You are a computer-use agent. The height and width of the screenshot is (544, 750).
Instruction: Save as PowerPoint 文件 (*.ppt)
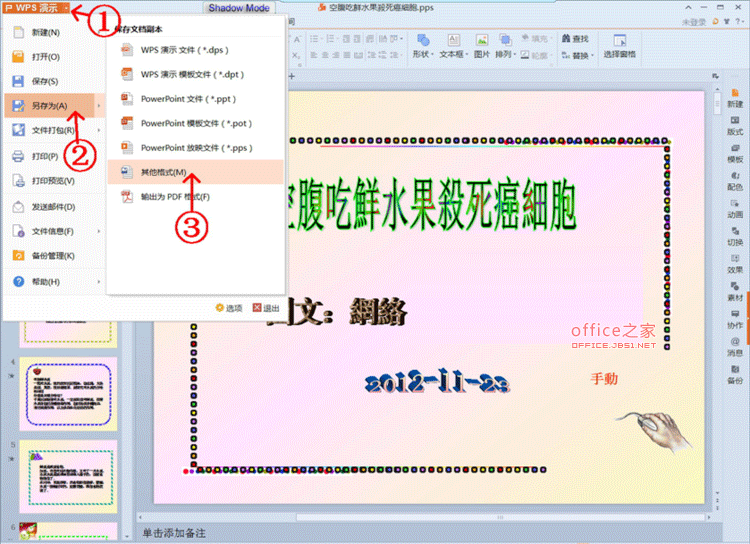[x=195, y=99]
